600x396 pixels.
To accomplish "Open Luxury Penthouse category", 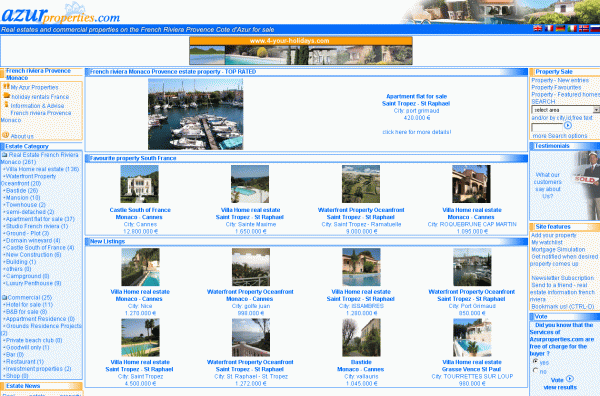I will 33,283.
